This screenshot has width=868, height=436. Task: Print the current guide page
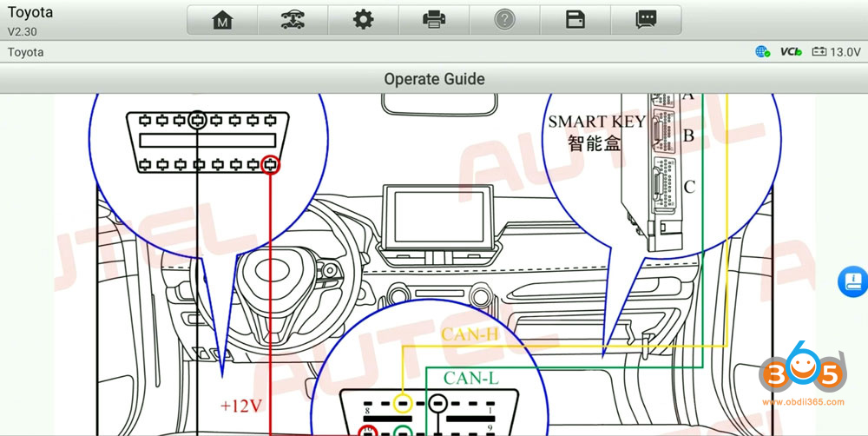[434, 20]
